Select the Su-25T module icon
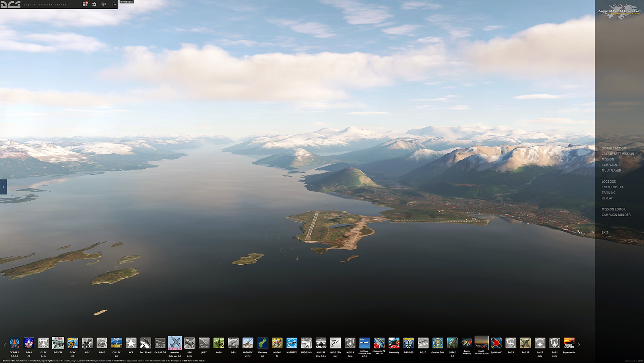 coord(525,343)
